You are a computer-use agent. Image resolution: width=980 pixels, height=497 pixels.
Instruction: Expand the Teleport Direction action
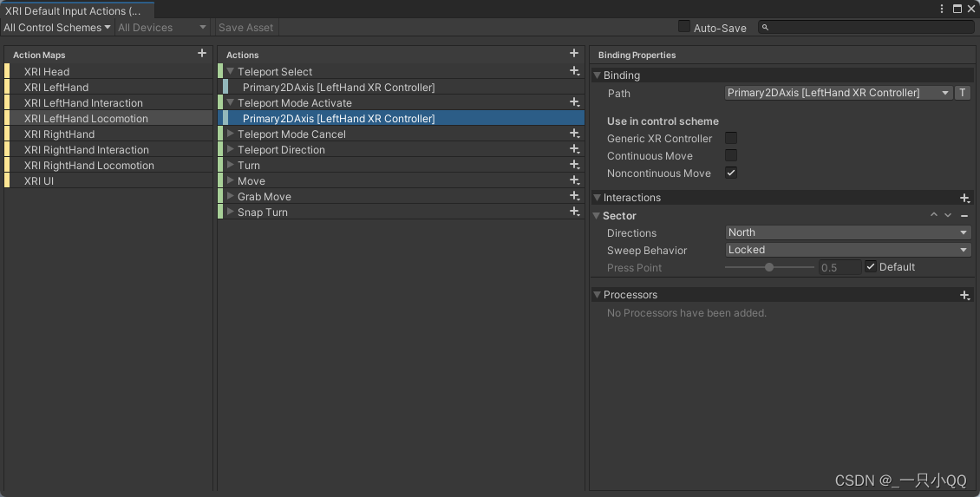pyautogui.click(x=230, y=149)
